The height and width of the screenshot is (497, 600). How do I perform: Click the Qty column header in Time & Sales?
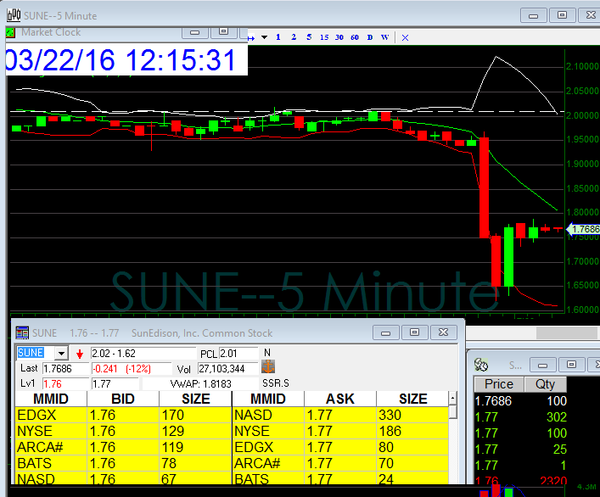[x=545, y=384]
